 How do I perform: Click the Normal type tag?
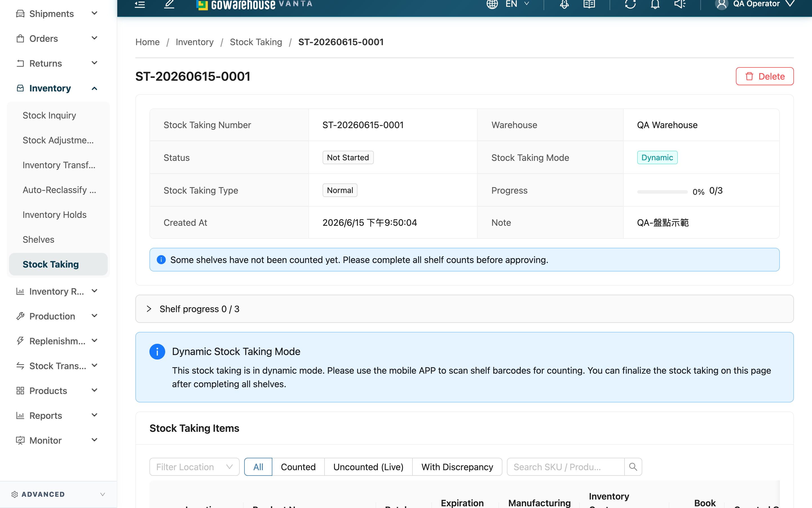(x=339, y=190)
